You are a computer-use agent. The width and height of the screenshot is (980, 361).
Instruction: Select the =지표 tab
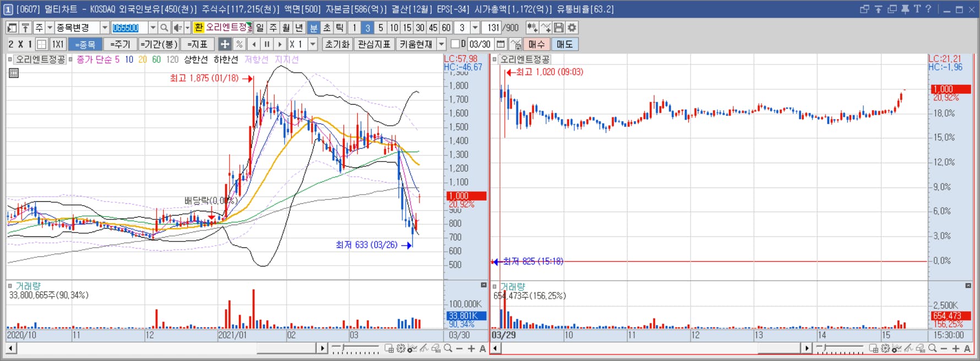tap(197, 44)
